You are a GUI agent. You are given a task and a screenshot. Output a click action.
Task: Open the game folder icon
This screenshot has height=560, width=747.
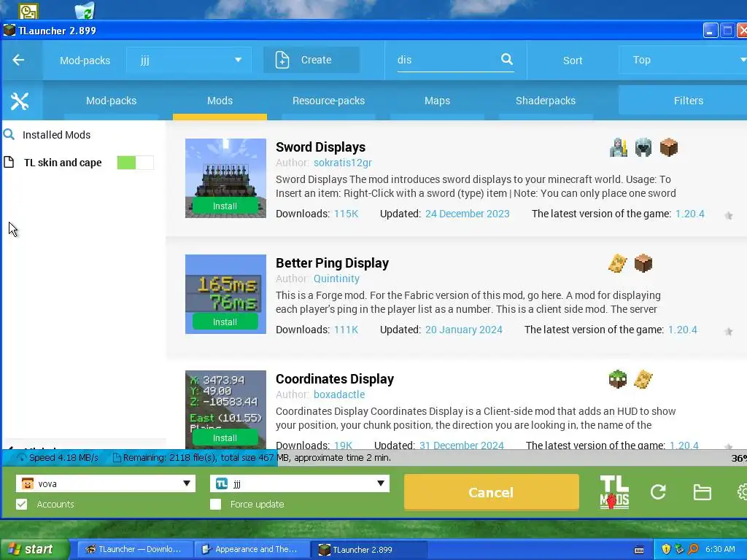[x=703, y=492]
